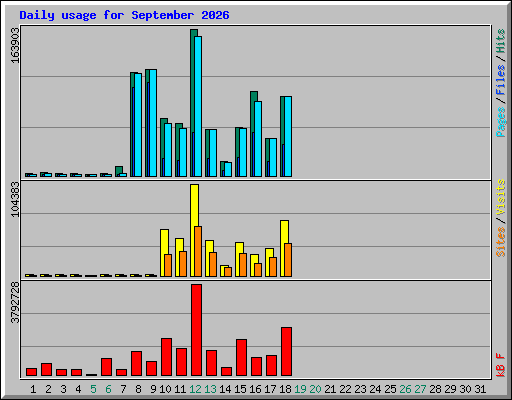Click day label 24 on the axis
Screen dimensions: 512x400
[x=375, y=389]
